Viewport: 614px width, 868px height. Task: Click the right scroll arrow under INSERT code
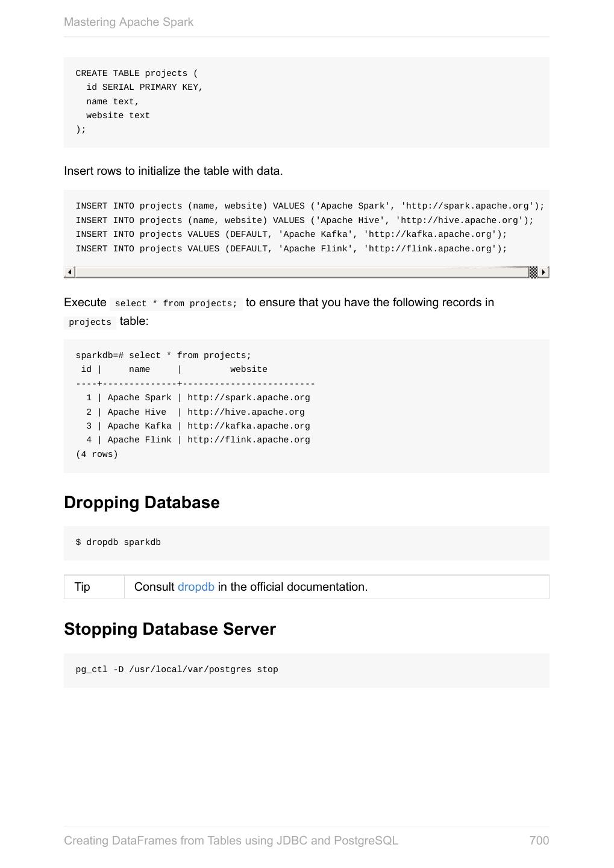[x=544, y=272]
